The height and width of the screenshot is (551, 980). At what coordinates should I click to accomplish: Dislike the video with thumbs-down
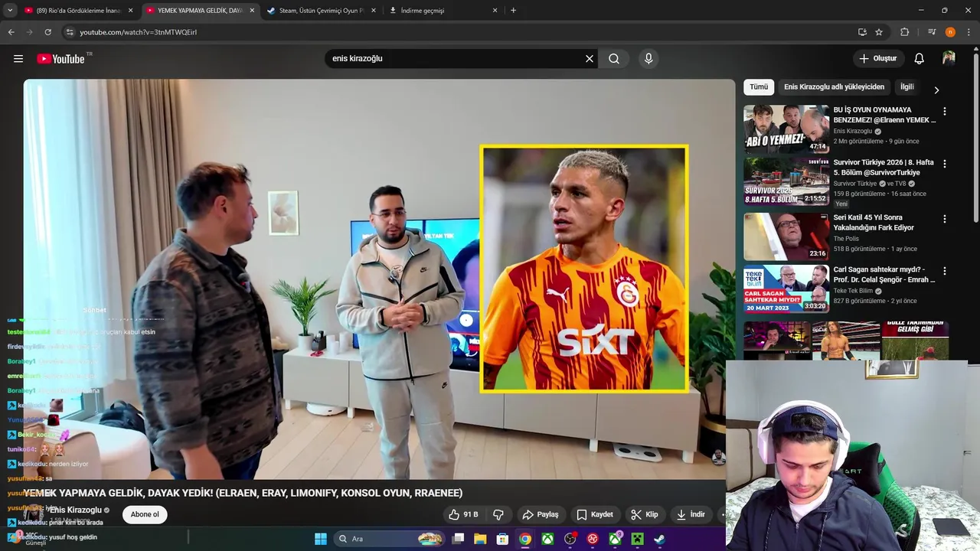(498, 514)
